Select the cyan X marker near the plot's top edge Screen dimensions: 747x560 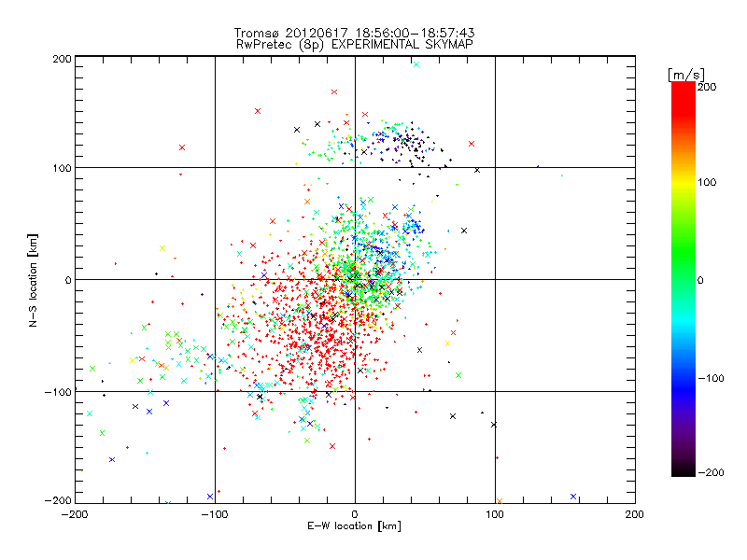click(x=416, y=64)
